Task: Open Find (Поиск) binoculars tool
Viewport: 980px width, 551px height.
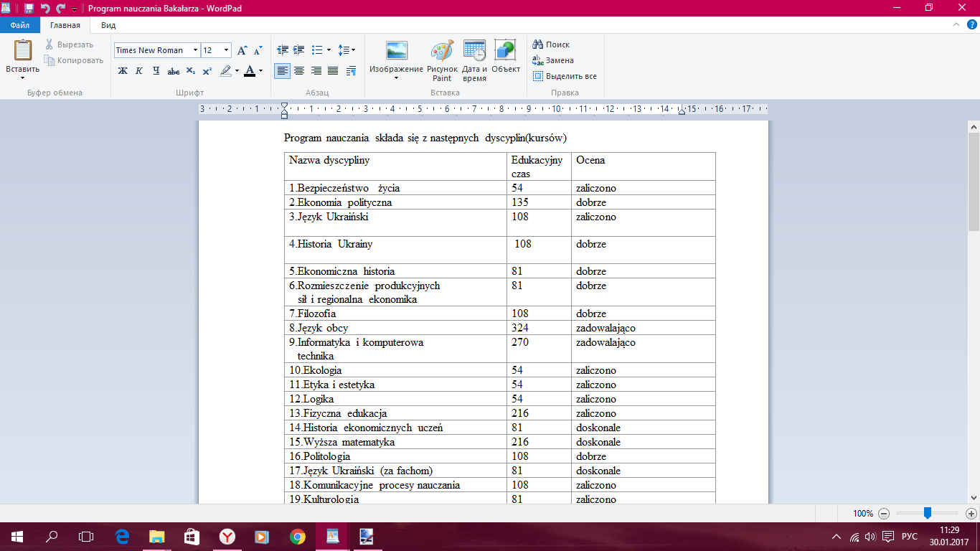Action: (x=551, y=44)
